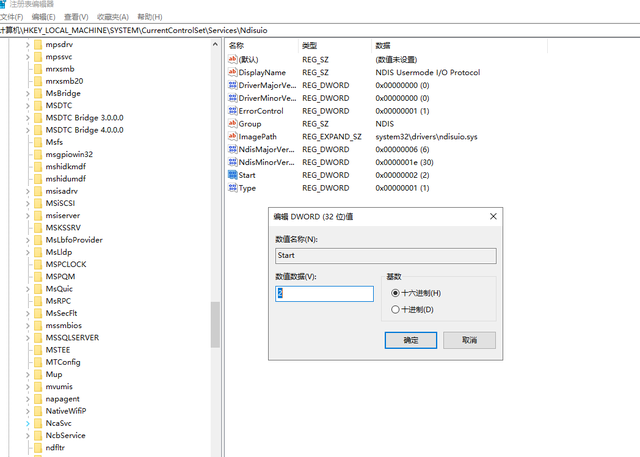This screenshot has height=457, width=640.
Task: Expand the MsLbfoProvider tree node
Action: point(28,240)
